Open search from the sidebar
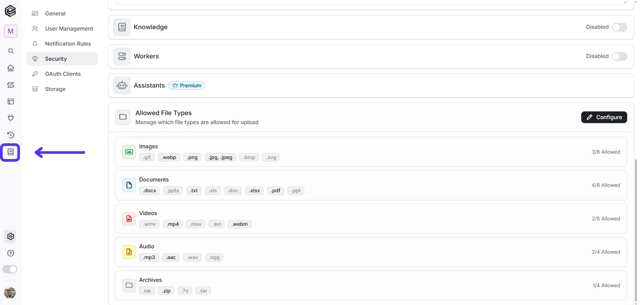The image size is (644, 305). coord(11,51)
